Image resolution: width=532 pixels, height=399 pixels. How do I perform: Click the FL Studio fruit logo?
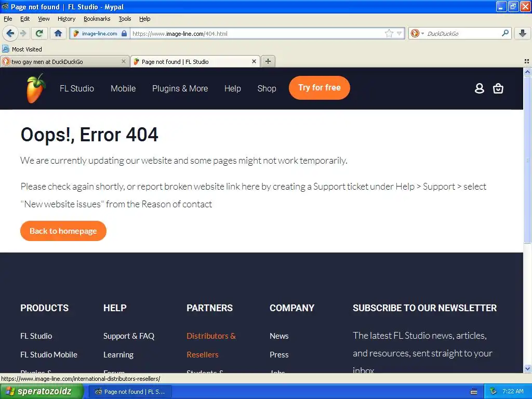click(36, 88)
